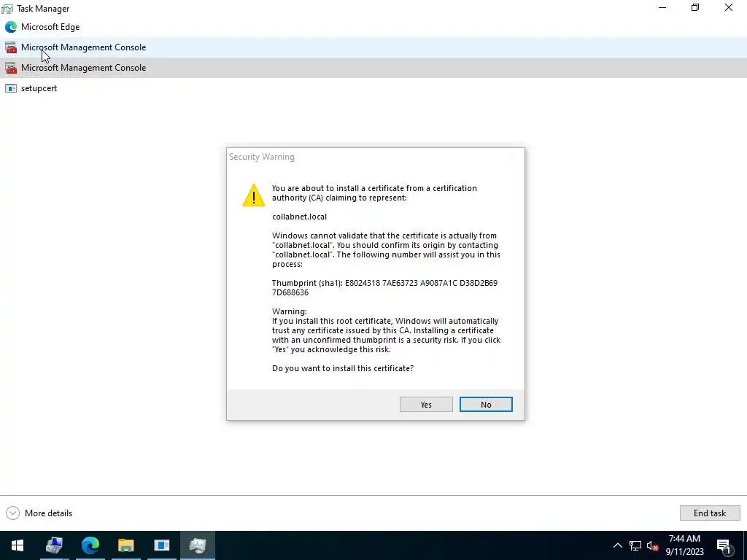Click the Task Manager taskbar icon
This screenshot has height=560, width=747.
coord(197,545)
